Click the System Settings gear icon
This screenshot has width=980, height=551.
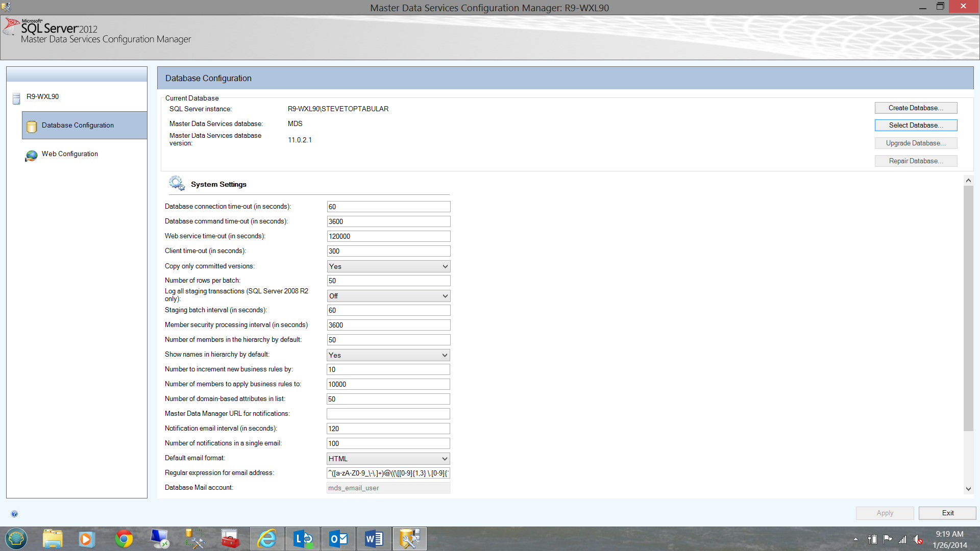pos(177,183)
